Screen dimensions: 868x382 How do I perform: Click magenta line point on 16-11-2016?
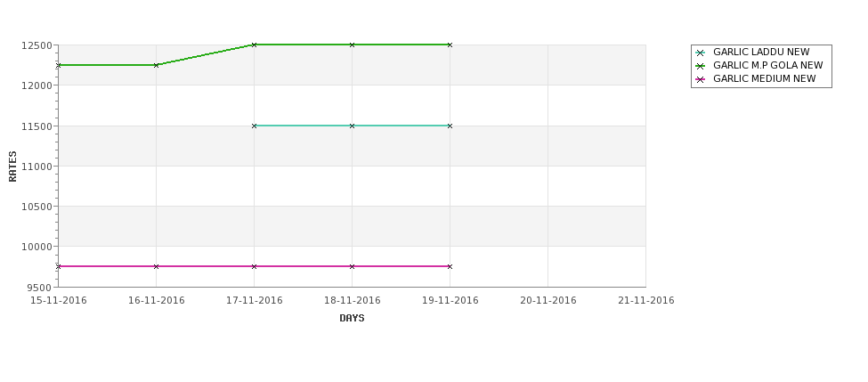pos(156,267)
